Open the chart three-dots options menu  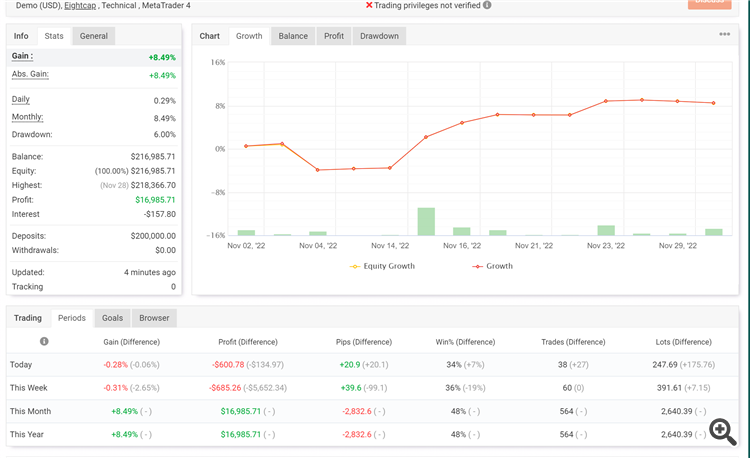[x=724, y=34]
